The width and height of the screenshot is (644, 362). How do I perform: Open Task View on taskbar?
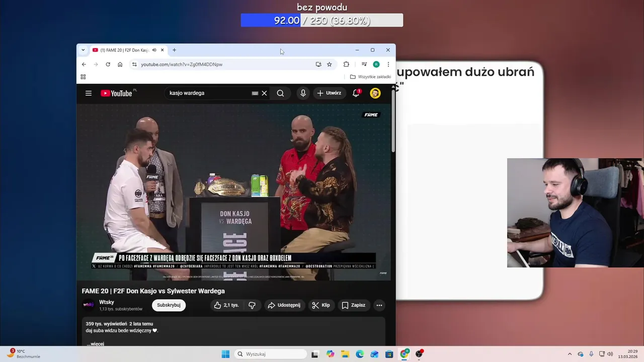coord(315,354)
